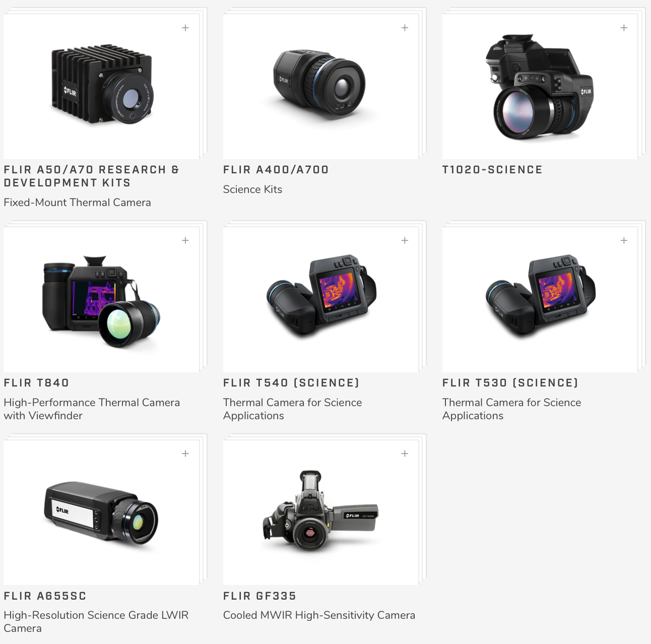Click plus icon on T1020-Science card
The height and width of the screenshot is (644, 651).
624,28
